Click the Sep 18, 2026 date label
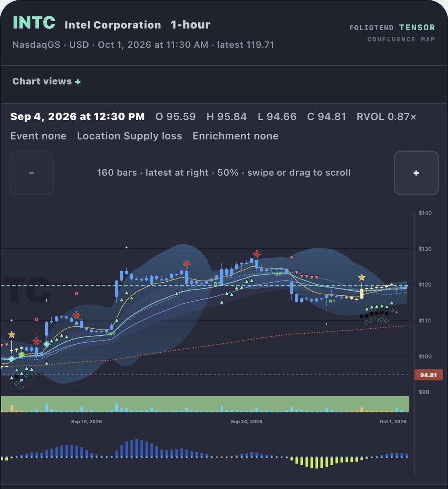The image size is (448, 489). click(x=86, y=421)
